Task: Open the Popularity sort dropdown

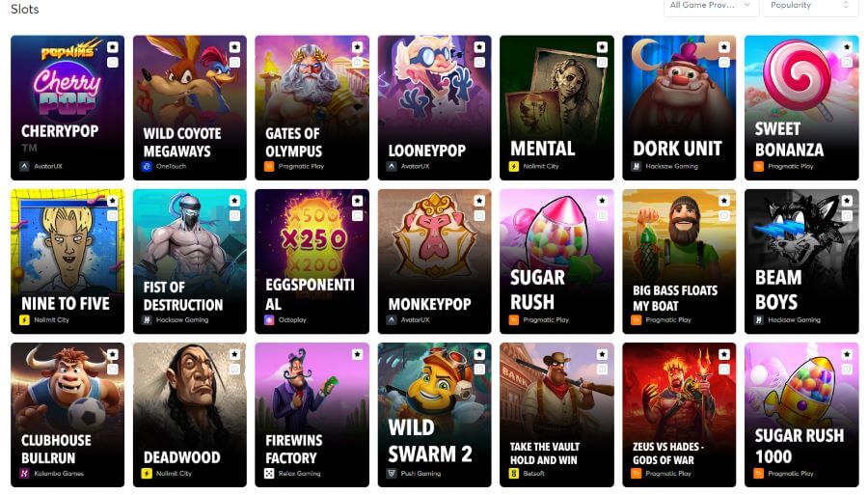Action: tap(811, 6)
